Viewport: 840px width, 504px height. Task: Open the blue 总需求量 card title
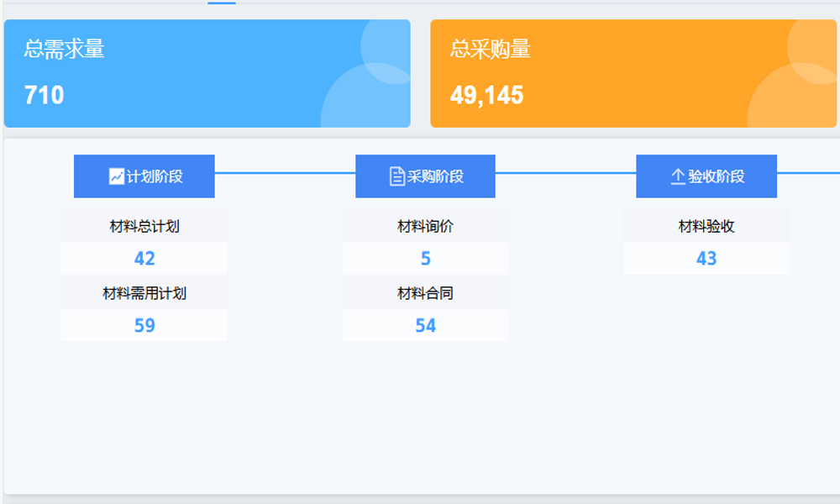(x=64, y=49)
